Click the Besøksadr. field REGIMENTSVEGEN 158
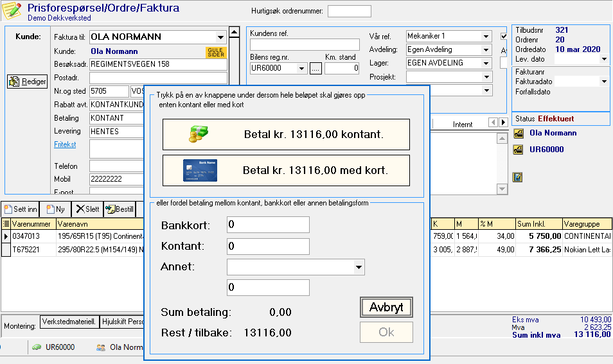 158,64
